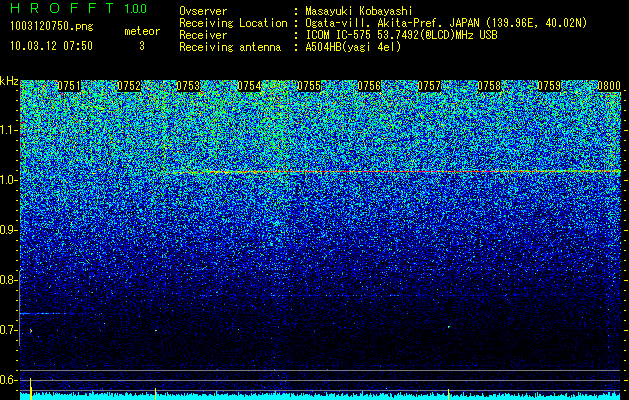Click the 0755 time marker
Screen dimensions: 629x400
coord(309,86)
